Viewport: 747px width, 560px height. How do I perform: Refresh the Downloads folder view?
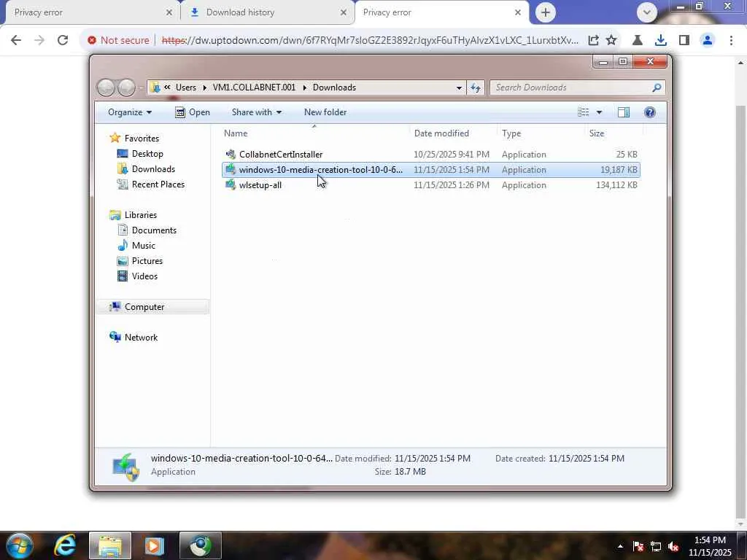pos(476,87)
